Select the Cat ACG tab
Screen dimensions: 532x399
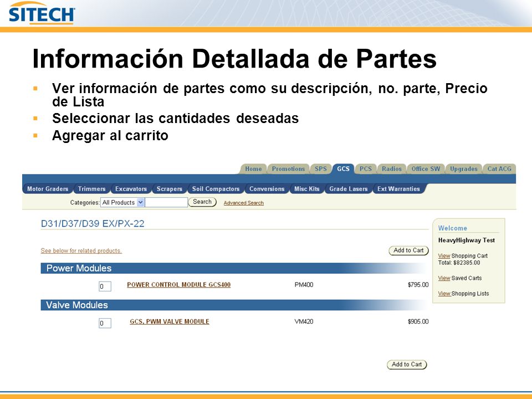tap(499, 169)
